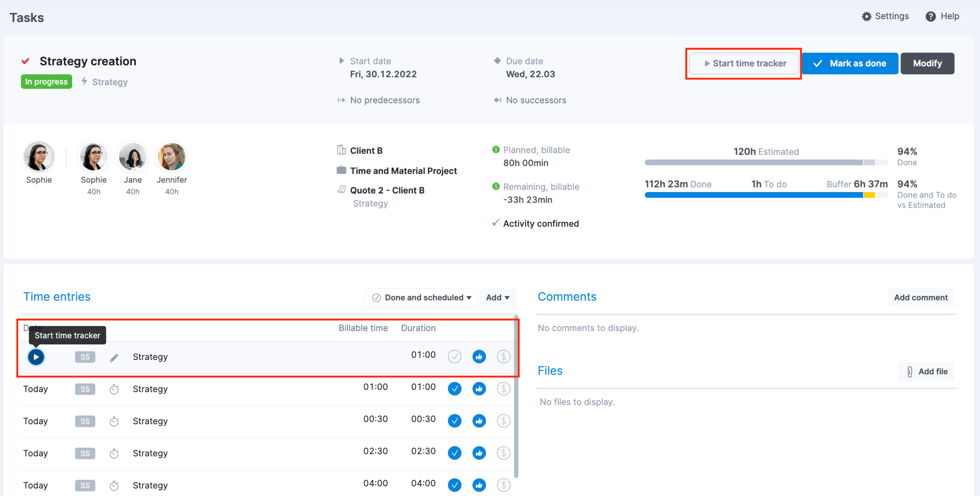Open the Time and Material Project link
980x496 pixels.
click(x=403, y=171)
